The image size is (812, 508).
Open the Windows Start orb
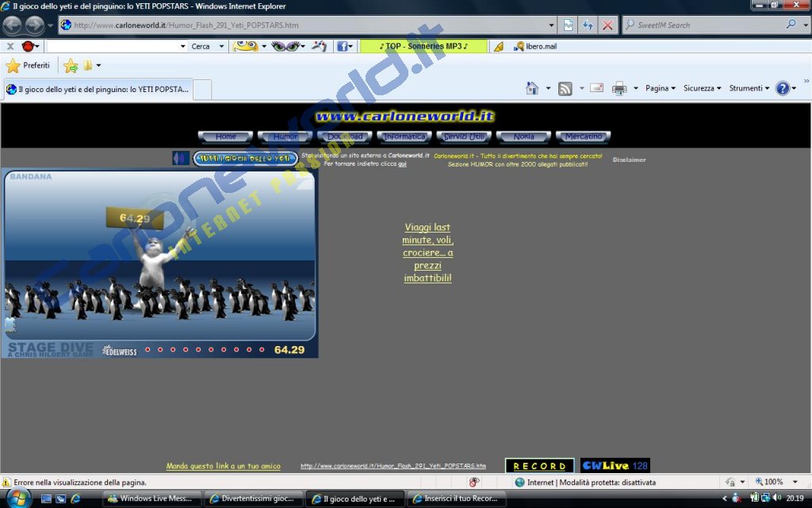(x=17, y=498)
